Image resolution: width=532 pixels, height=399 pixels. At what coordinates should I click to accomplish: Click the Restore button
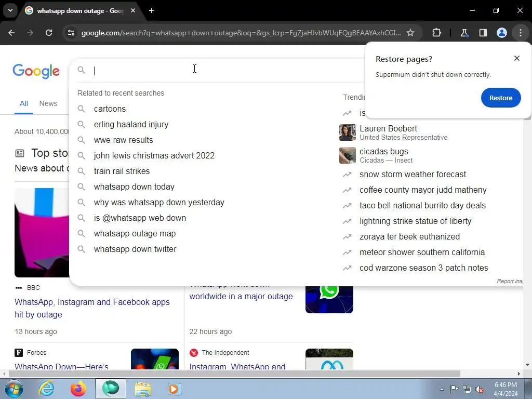point(501,98)
